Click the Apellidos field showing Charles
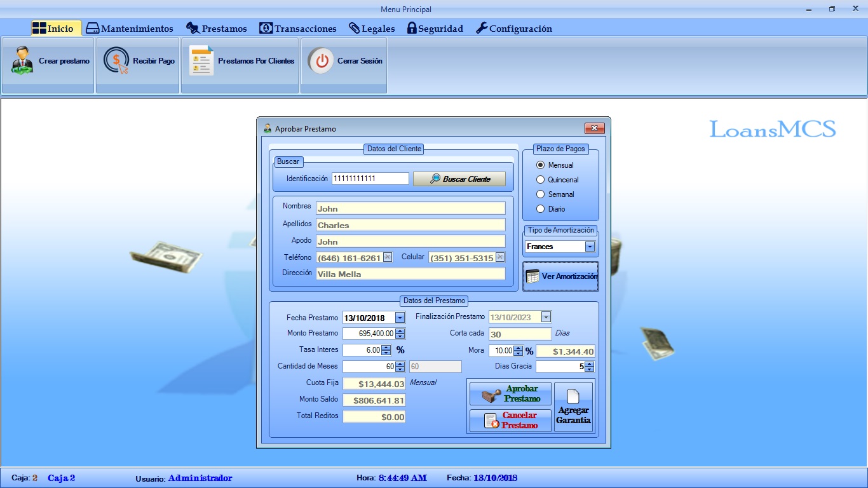This screenshot has width=868, height=488. point(410,225)
